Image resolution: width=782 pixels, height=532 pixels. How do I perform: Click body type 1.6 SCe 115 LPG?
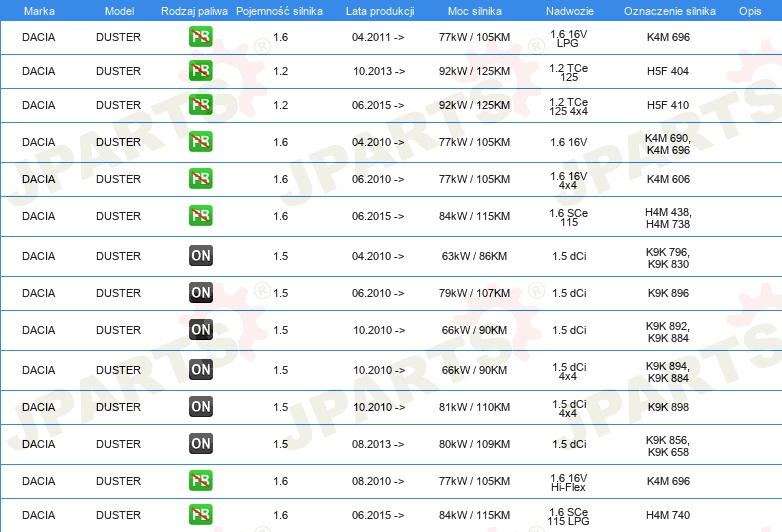tap(569, 517)
